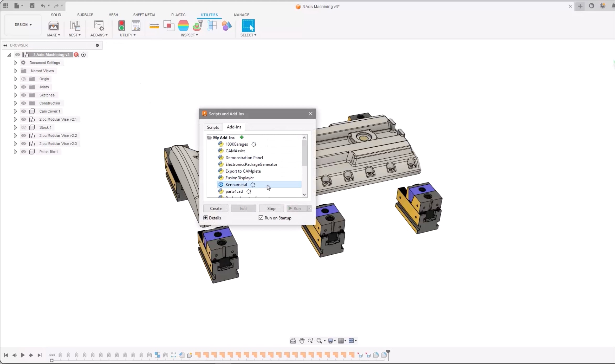This screenshot has height=364, width=615.
Task: Switch to the Scripts tab
Action: [213, 127]
